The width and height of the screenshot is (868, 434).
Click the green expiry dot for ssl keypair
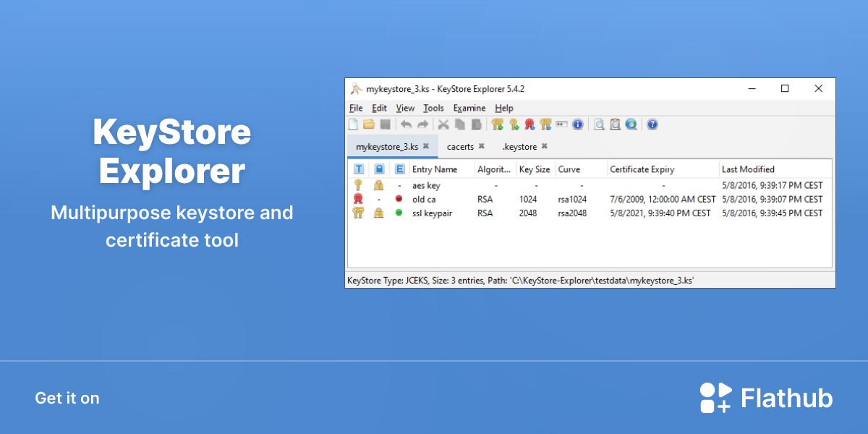[399, 213]
